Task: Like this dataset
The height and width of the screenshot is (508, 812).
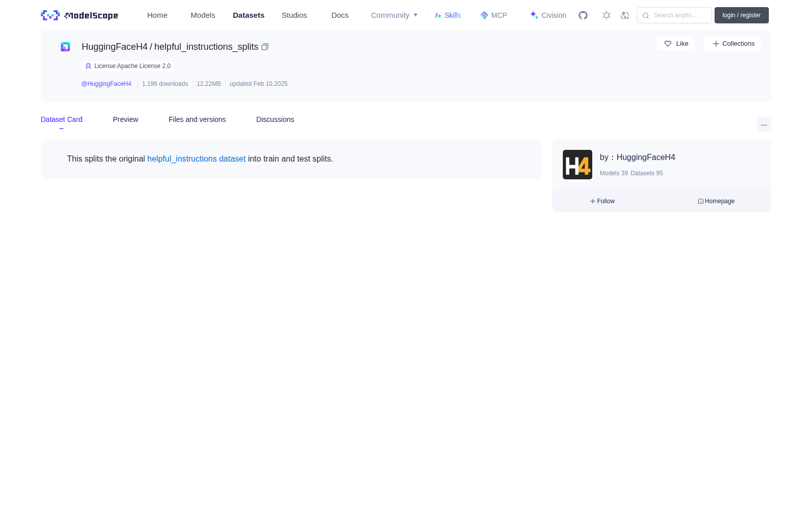Action: tap(675, 44)
